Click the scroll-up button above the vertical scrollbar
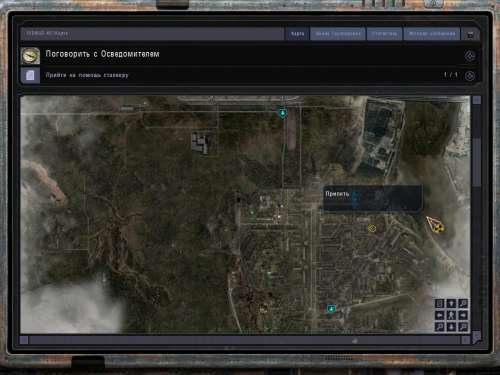The image size is (500, 375). 477,100
